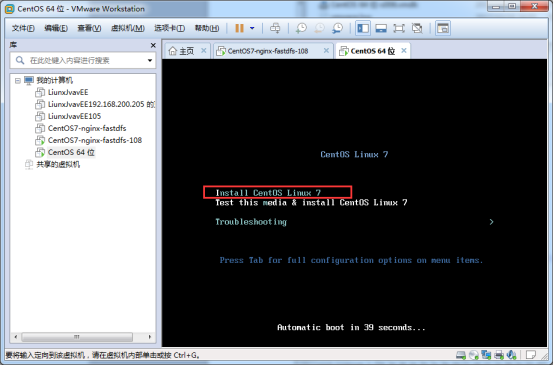Open the 虚拟机(M) menu
Viewport: 553px width, 366px height.
pos(128,28)
